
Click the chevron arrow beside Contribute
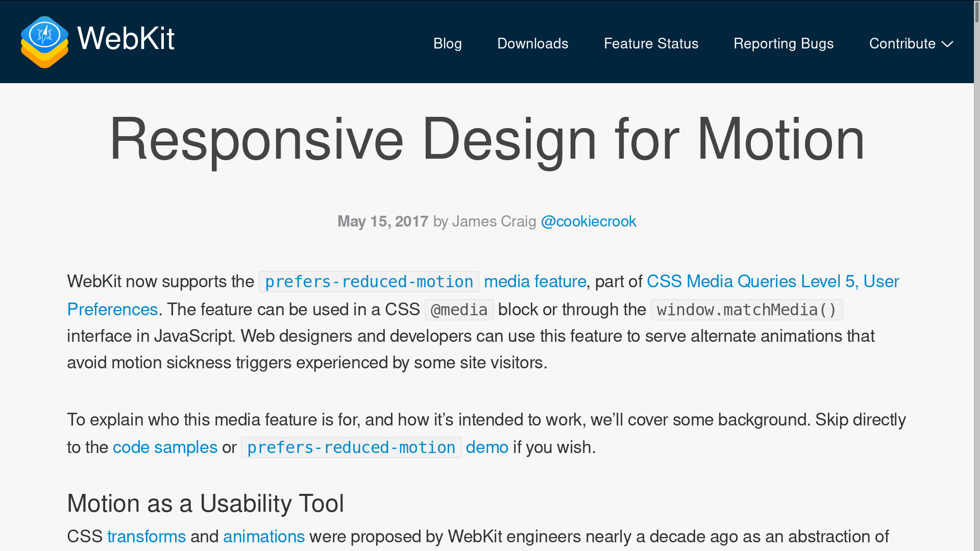(947, 44)
